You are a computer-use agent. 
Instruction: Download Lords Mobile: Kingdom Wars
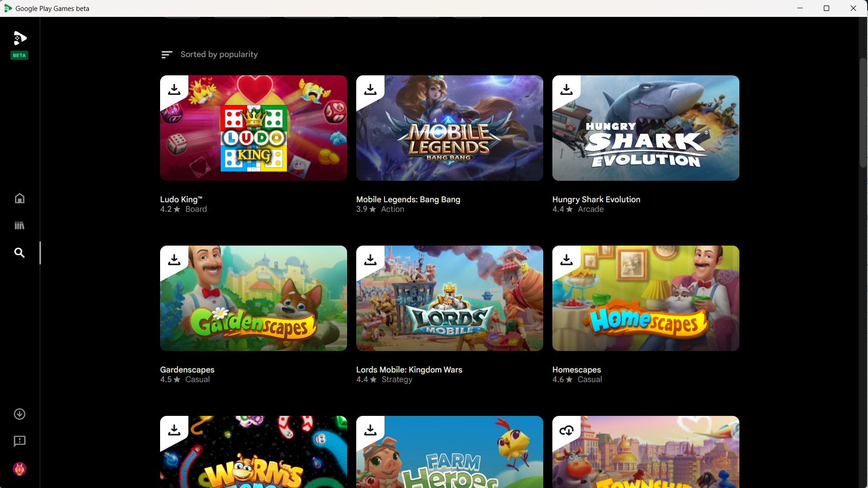pos(370,259)
